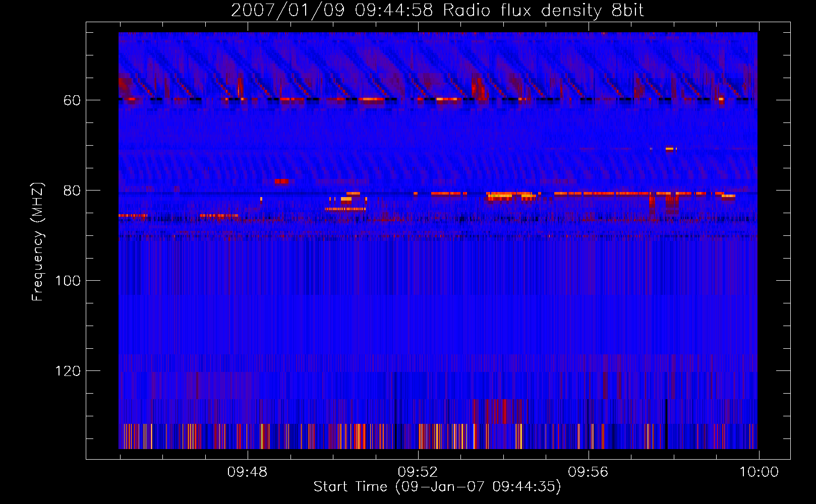Click the 10:00 time tick label
The width and height of the screenshot is (816, 504).
pyautogui.click(x=759, y=472)
